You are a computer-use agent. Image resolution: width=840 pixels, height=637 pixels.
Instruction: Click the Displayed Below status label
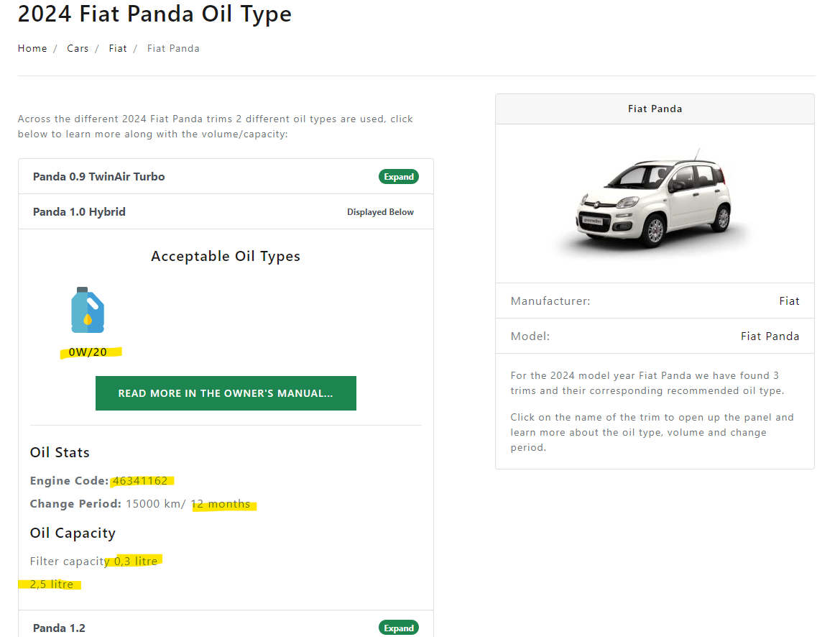(x=380, y=212)
